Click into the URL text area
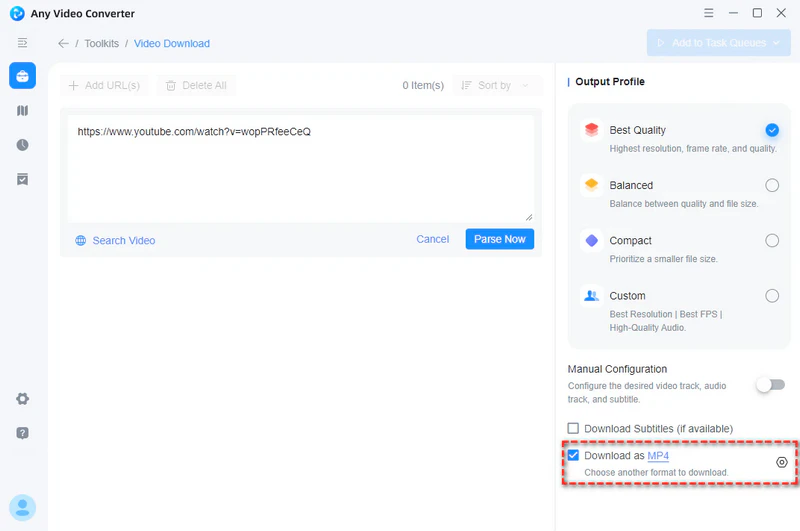Image resolution: width=800 pixels, height=531 pixels. point(300,170)
